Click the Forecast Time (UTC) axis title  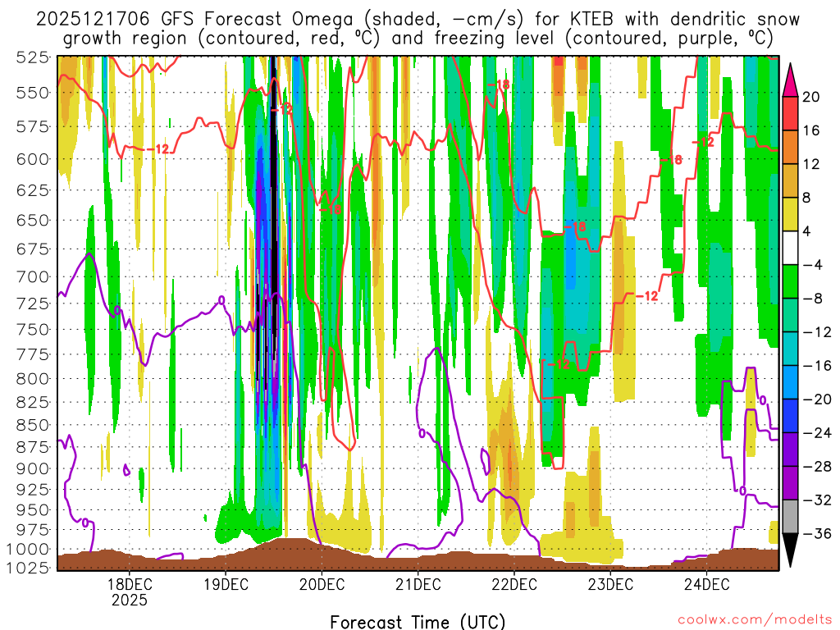(x=418, y=621)
